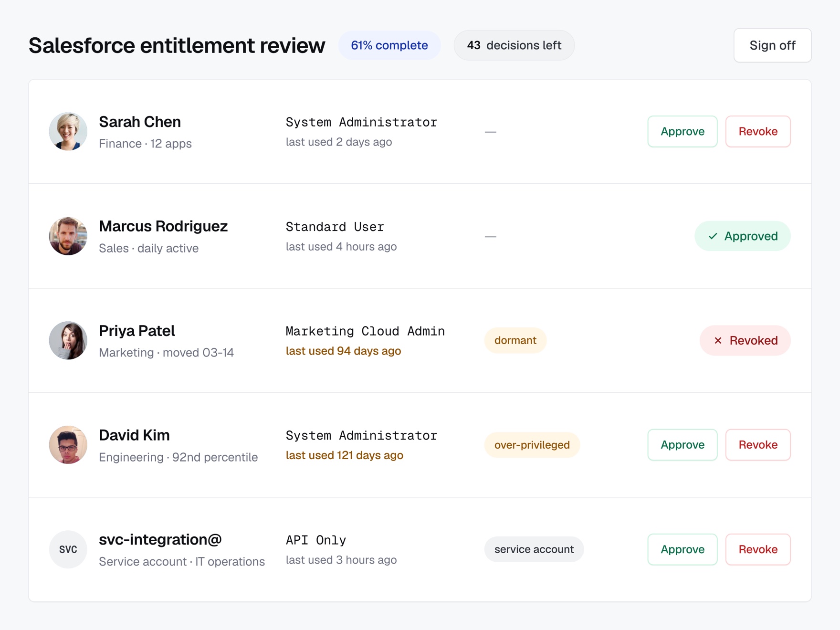The image size is (840, 630).
Task: Open Priya Patel's avatar photo
Action: pos(68,340)
